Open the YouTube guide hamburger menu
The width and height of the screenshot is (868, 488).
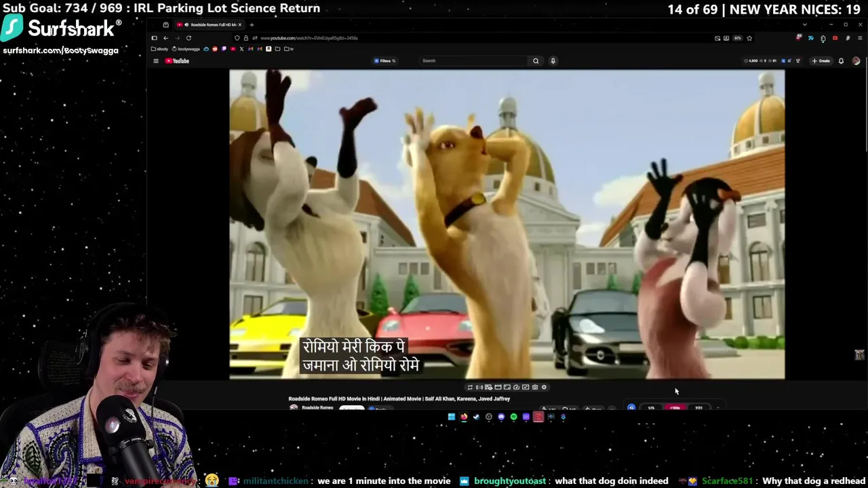pos(156,61)
